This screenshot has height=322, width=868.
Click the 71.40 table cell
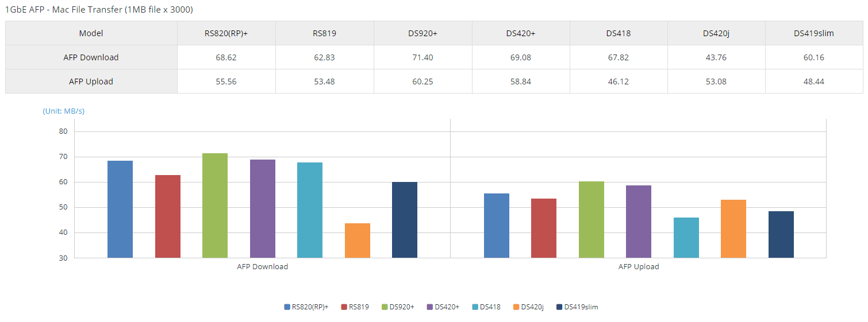point(423,57)
